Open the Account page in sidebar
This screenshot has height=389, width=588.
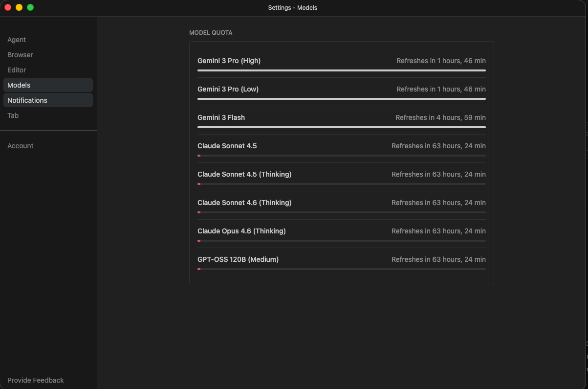(x=48, y=146)
